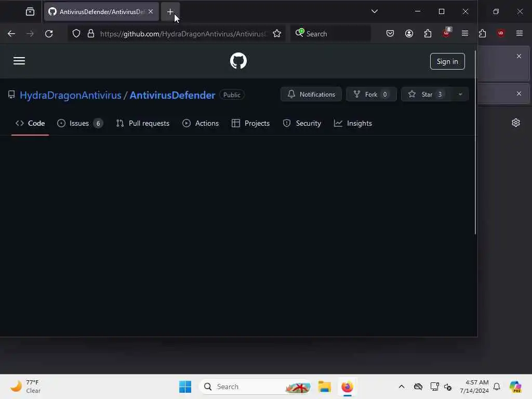
Task: Open File Explorer from taskbar
Action: point(324,387)
